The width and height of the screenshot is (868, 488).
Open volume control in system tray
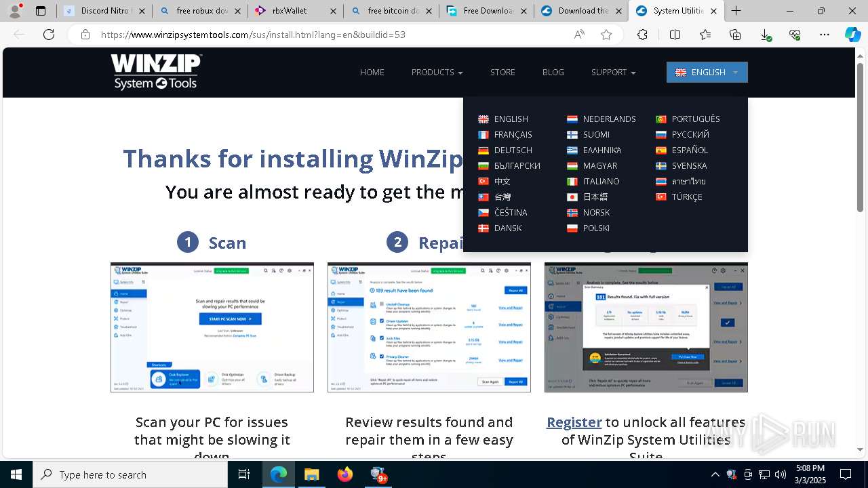point(780,474)
